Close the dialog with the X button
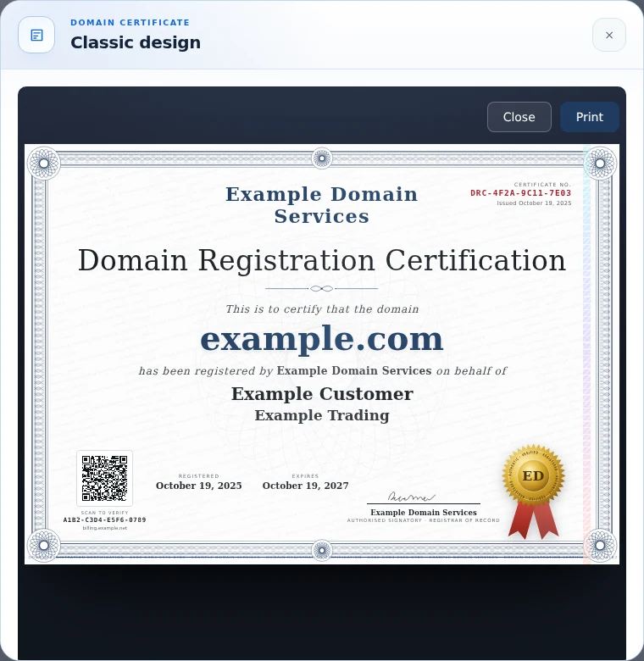The height and width of the screenshot is (661, 644). (x=609, y=35)
